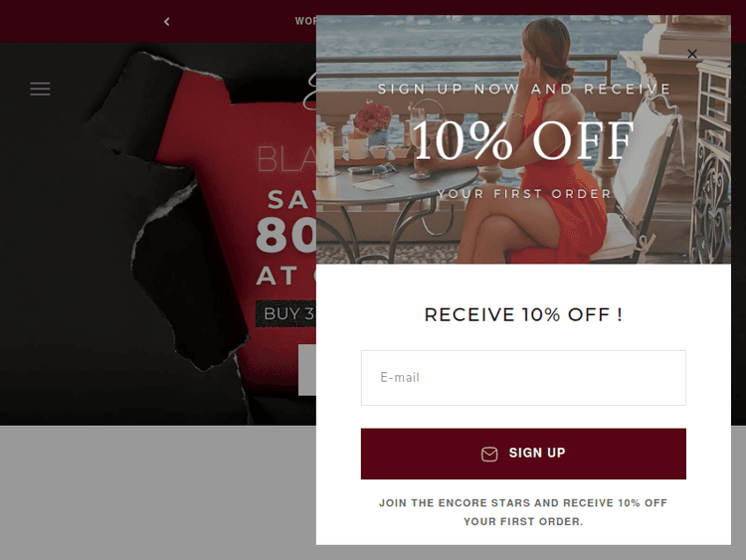
Task: Click the large 80 number on banner
Action: tap(285, 235)
